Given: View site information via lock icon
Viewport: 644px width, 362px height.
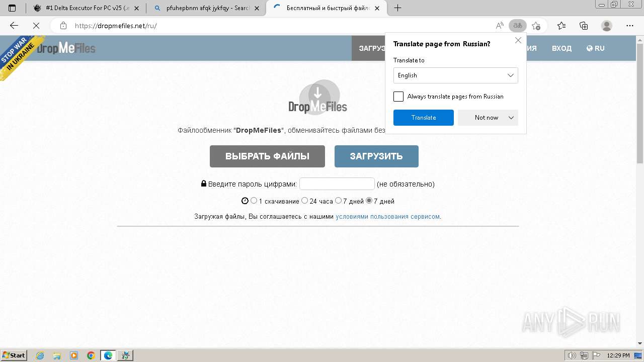Looking at the screenshot, I should click(x=63, y=26).
